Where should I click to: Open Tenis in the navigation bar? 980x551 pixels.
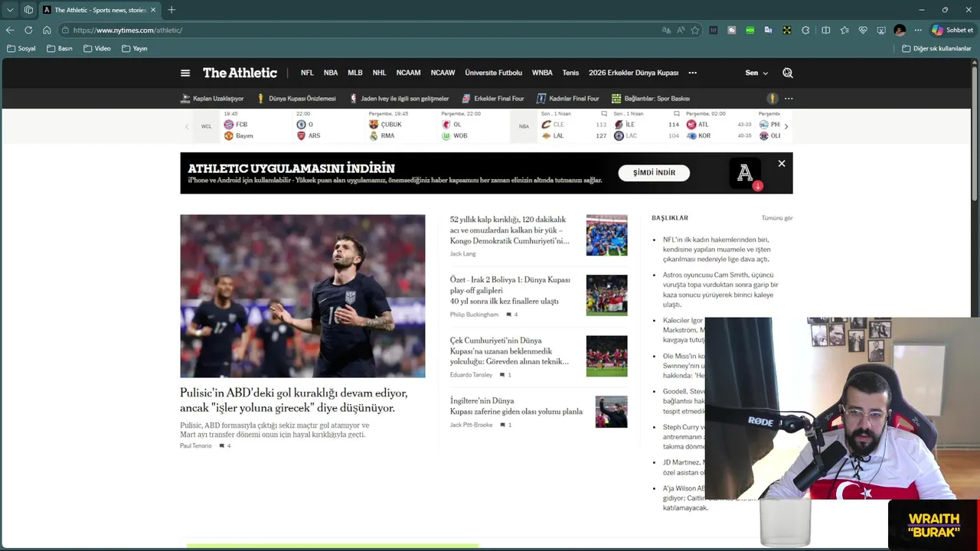point(570,73)
